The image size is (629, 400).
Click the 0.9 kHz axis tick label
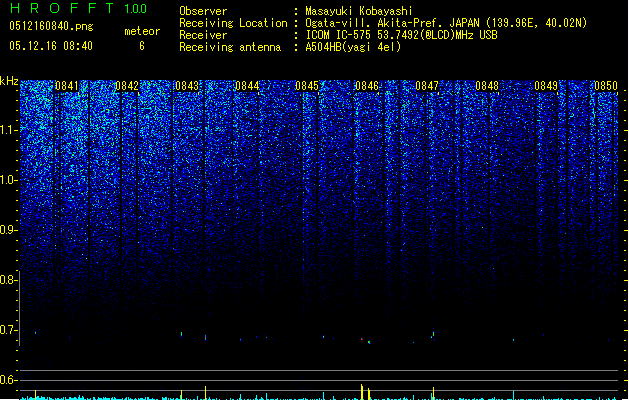pyautogui.click(x=8, y=230)
